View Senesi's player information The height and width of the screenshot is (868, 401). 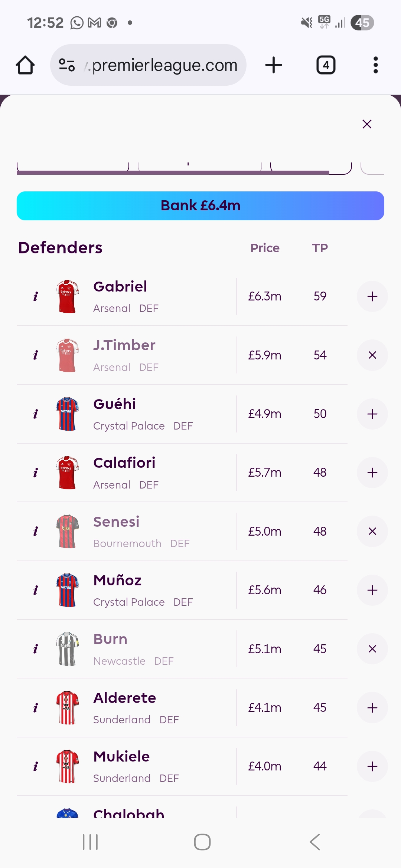[35, 531]
